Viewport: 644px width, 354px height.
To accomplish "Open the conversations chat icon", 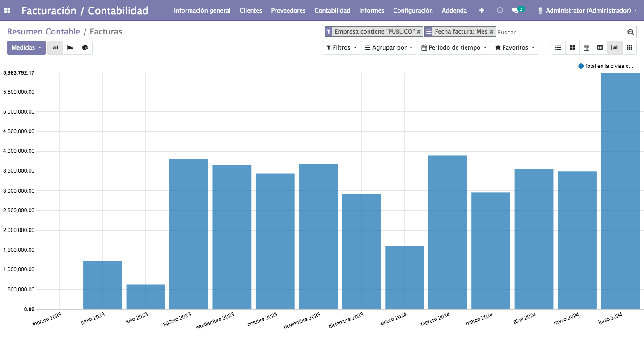I will (x=515, y=10).
